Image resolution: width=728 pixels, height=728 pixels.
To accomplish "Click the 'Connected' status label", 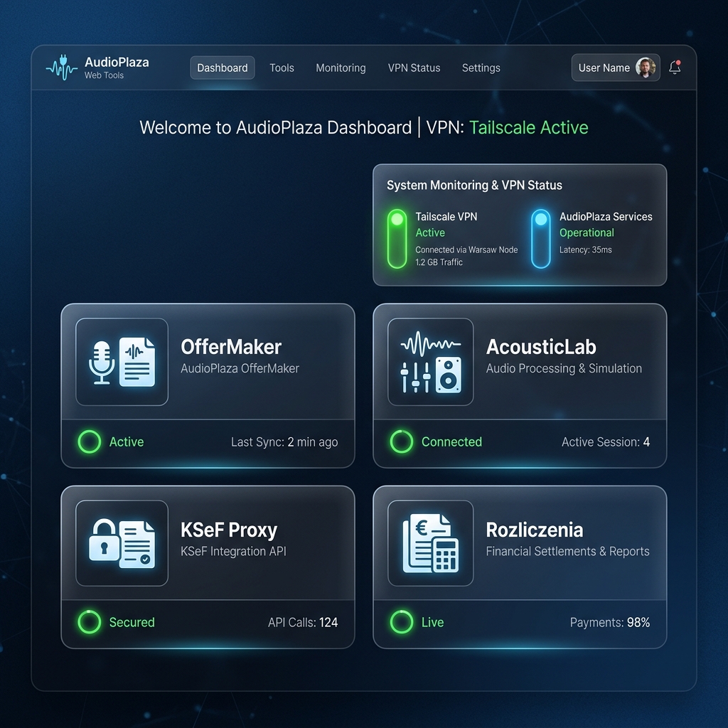I will coord(451,442).
